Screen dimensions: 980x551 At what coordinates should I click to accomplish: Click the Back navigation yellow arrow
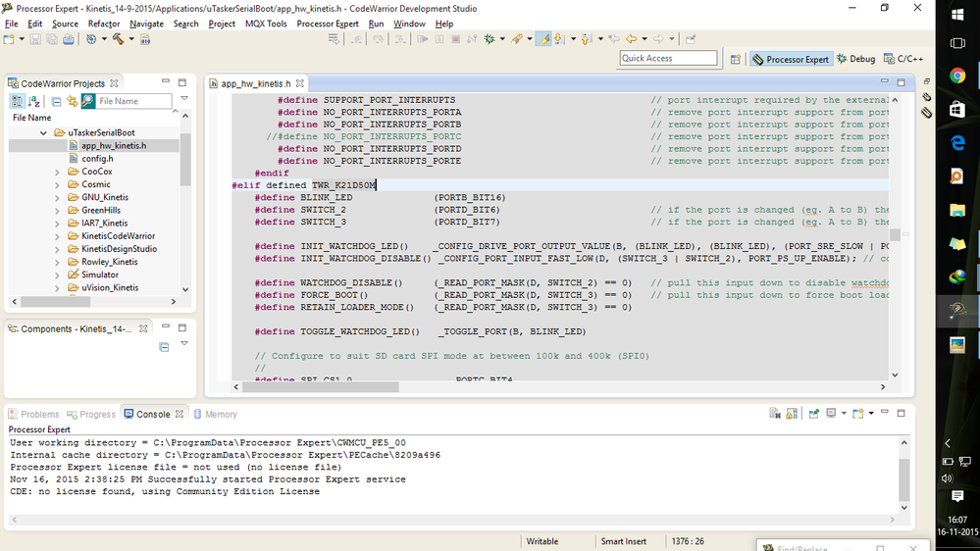(x=631, y=39)
